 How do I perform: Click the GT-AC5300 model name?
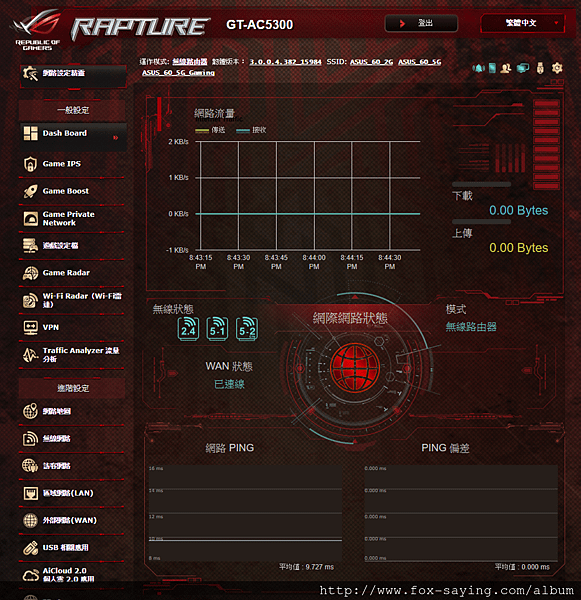tap(259, 24)
